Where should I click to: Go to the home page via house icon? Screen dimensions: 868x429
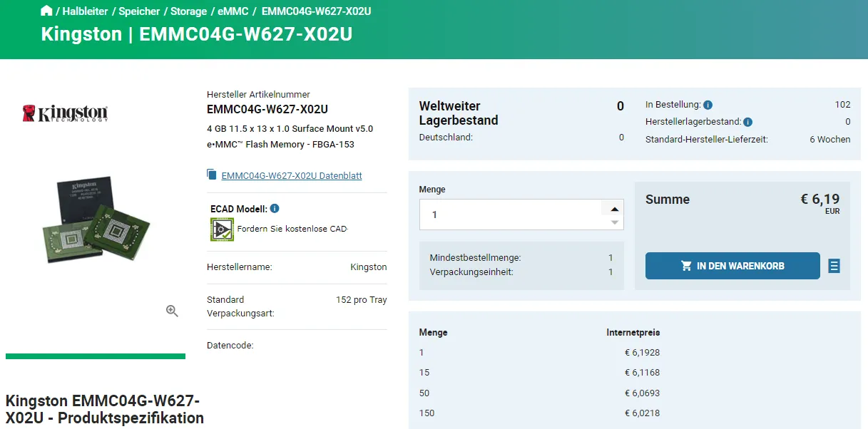click(x=47, y=11)
